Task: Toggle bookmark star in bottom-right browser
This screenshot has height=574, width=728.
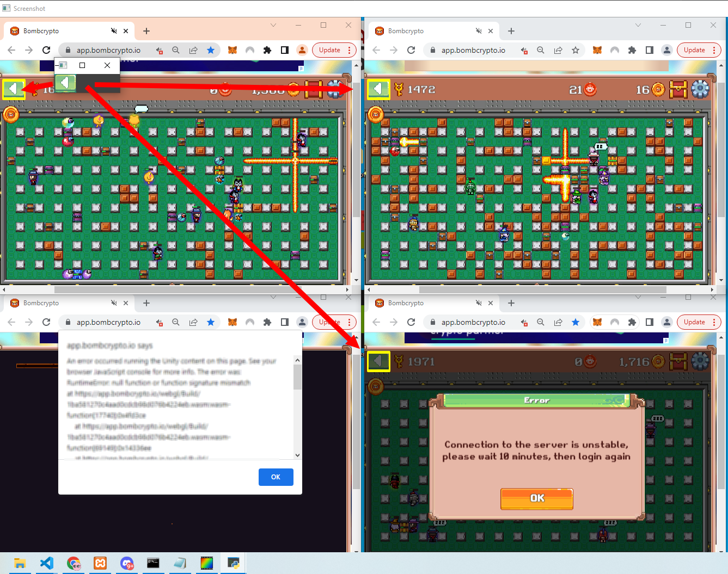Action: [x=576, y=322]
